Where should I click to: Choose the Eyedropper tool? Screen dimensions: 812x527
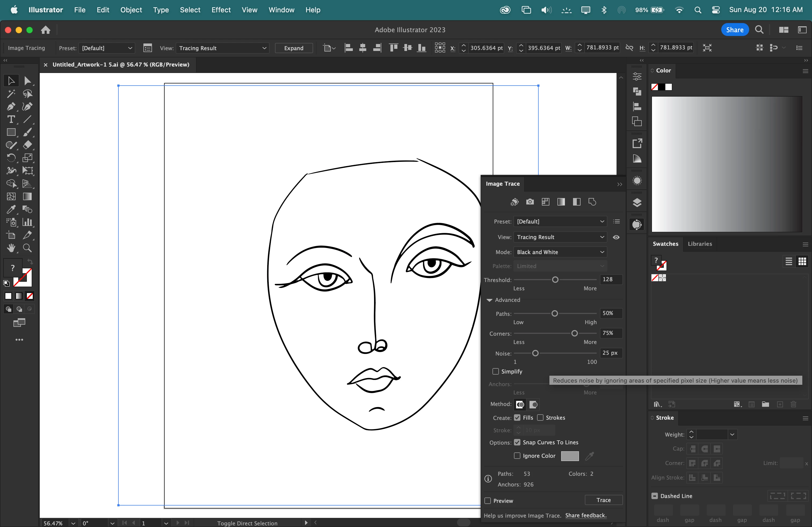coord(10,209)
